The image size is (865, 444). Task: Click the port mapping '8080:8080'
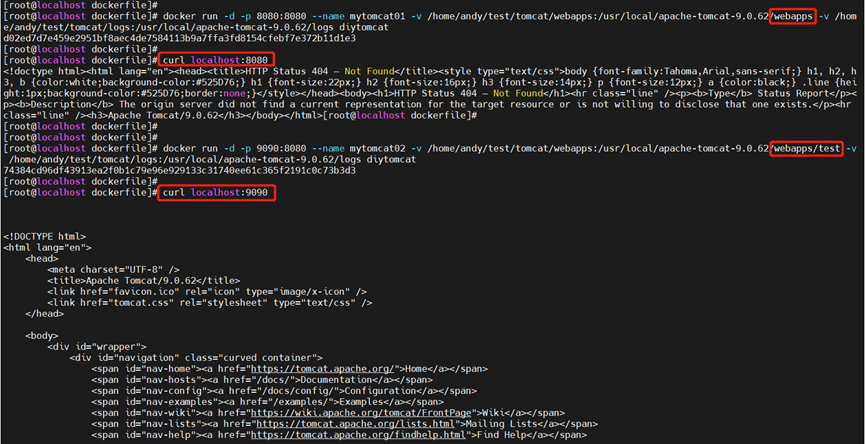tap(282, 16)
